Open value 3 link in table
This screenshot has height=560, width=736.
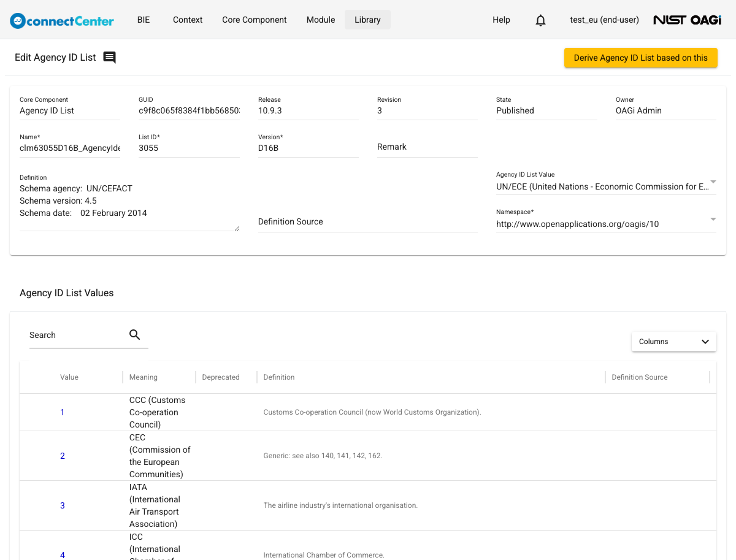pos(63,505)
